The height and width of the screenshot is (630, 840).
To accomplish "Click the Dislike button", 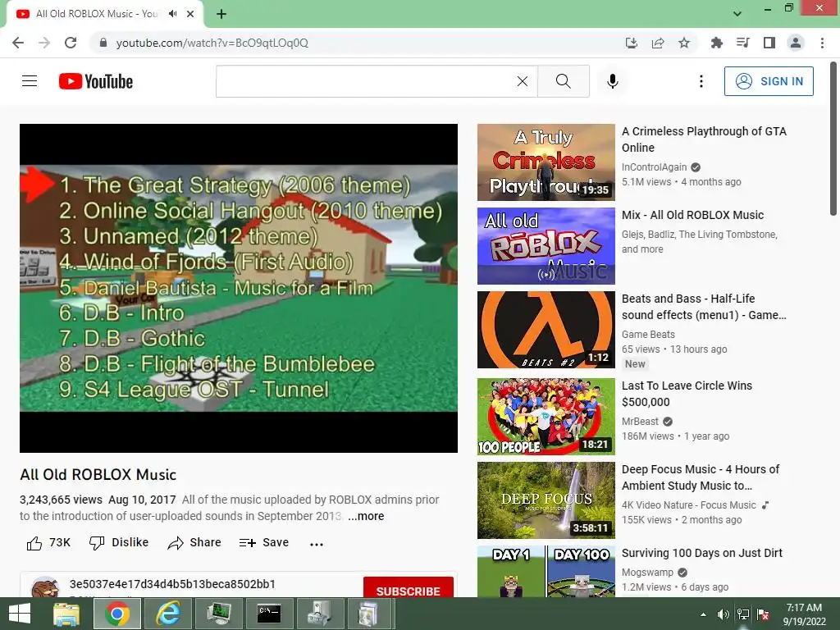I will [119, 543].
